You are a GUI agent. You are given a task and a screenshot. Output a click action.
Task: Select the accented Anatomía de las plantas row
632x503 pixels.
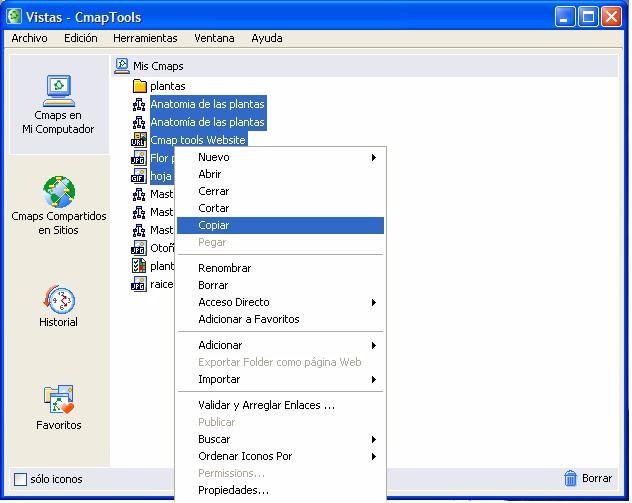point(208,122)
